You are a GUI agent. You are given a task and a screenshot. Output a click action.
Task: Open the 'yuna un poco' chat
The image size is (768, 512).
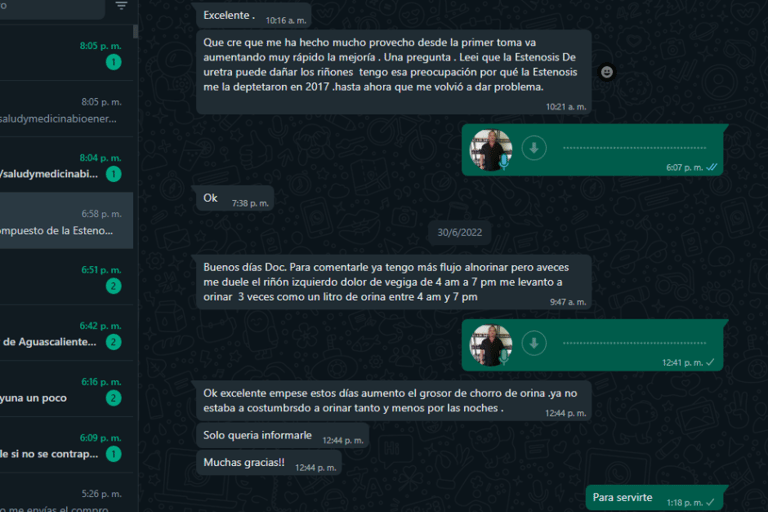point(67,389)
